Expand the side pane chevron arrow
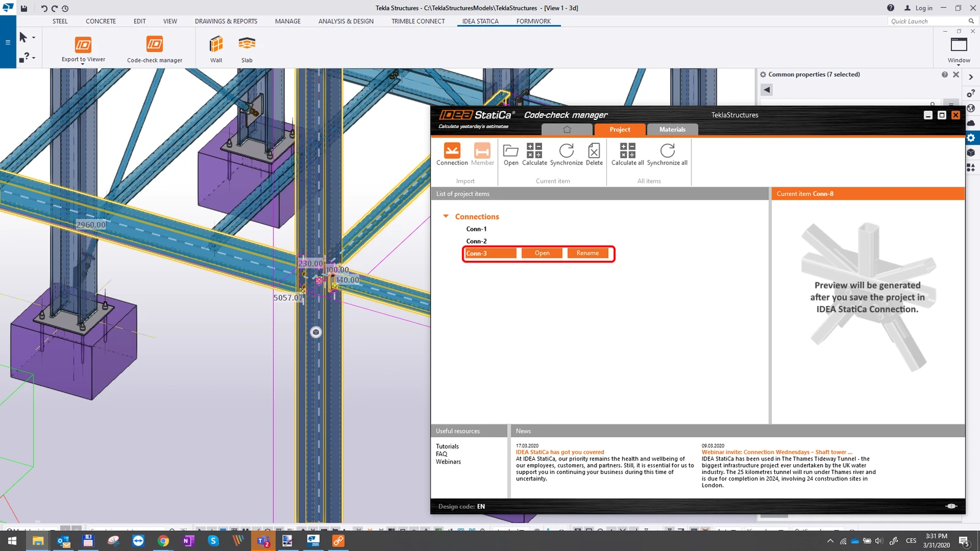The width and height of the screenshot is (980, 551). click(x=971, y=77)
